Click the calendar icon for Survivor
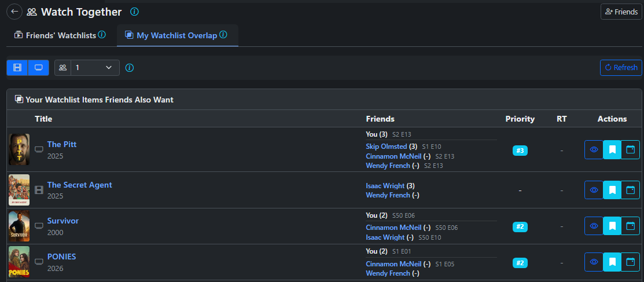 coord(630,226)
